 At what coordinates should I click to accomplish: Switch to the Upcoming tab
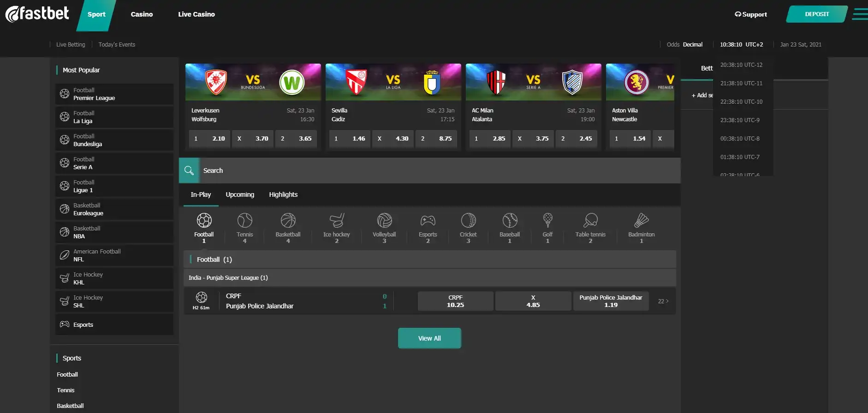240,195
